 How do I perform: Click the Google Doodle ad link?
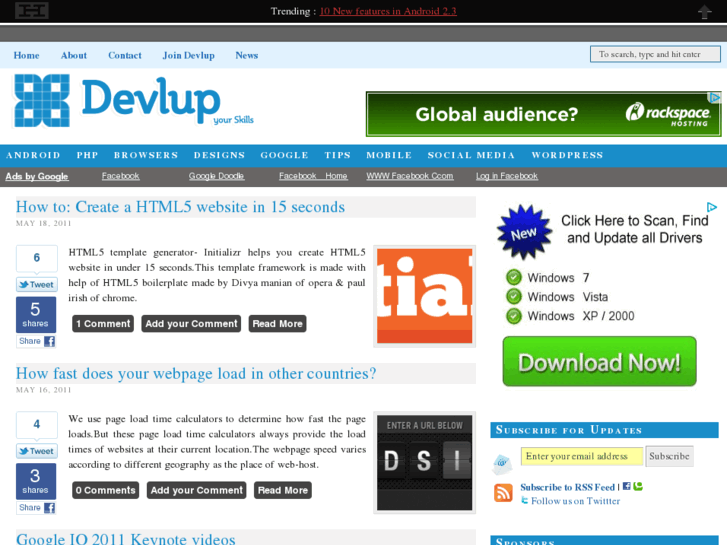point(217,176)
